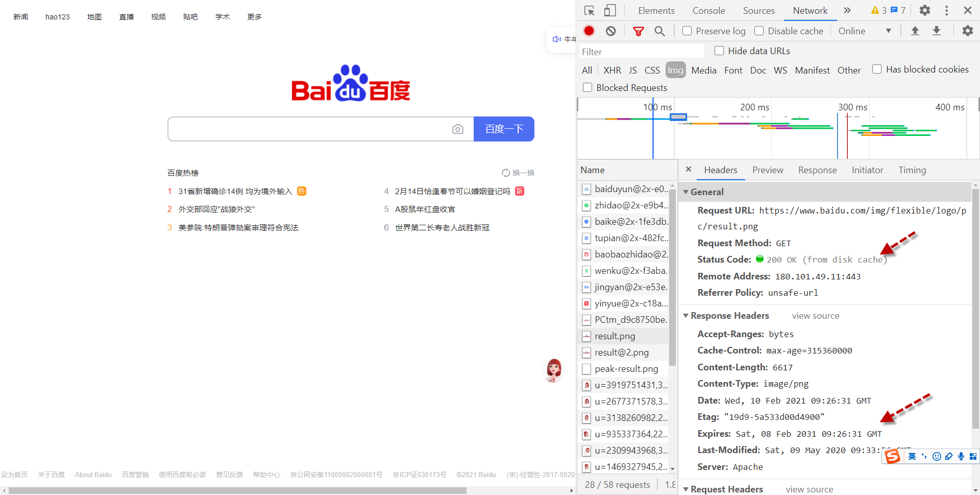Click the messages count badge icon

pos(894,10)
